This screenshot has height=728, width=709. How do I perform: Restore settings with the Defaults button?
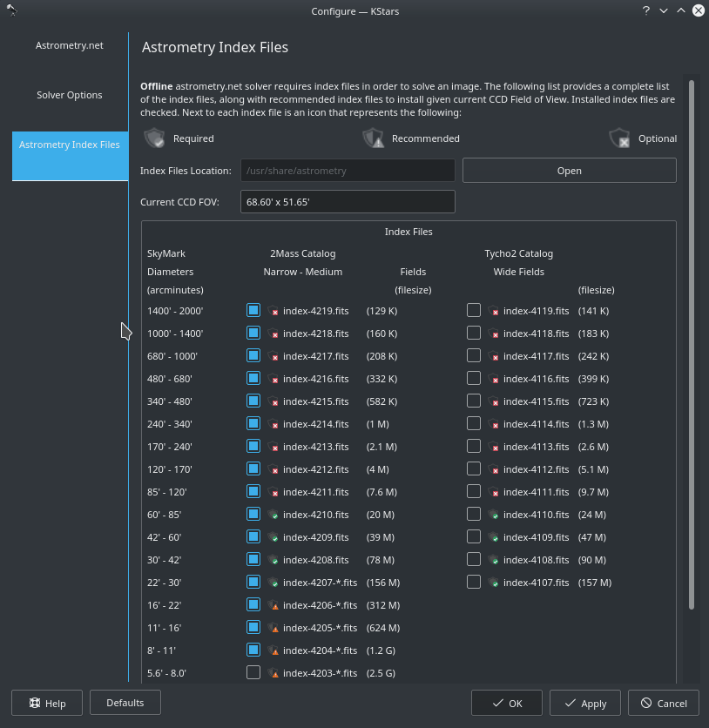click(x=125, y=703)
